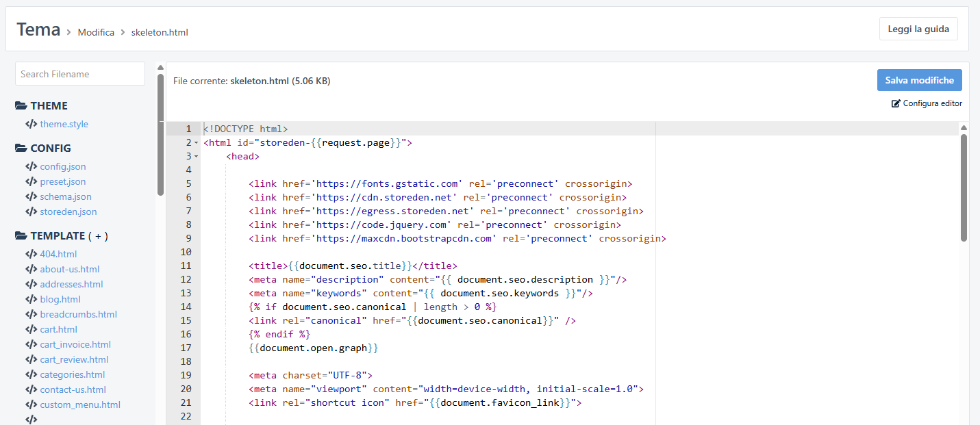Click the THEME folder icon

click(x=21, y=106)
